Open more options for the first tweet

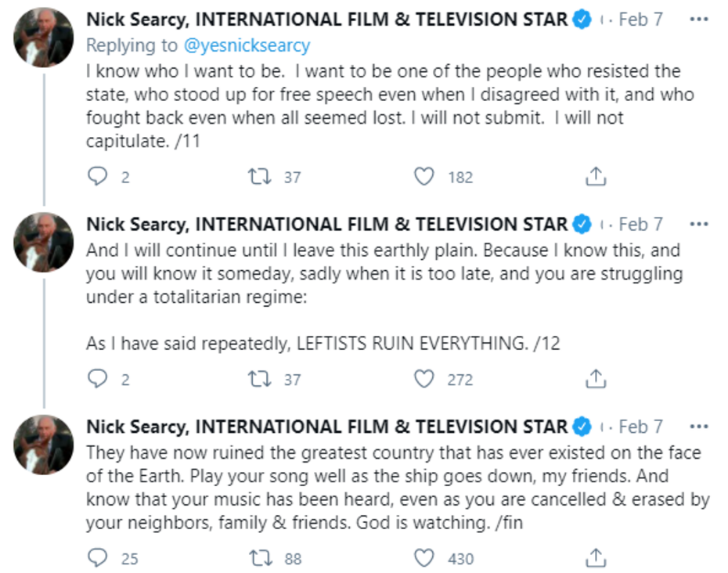tap(698, 20)
